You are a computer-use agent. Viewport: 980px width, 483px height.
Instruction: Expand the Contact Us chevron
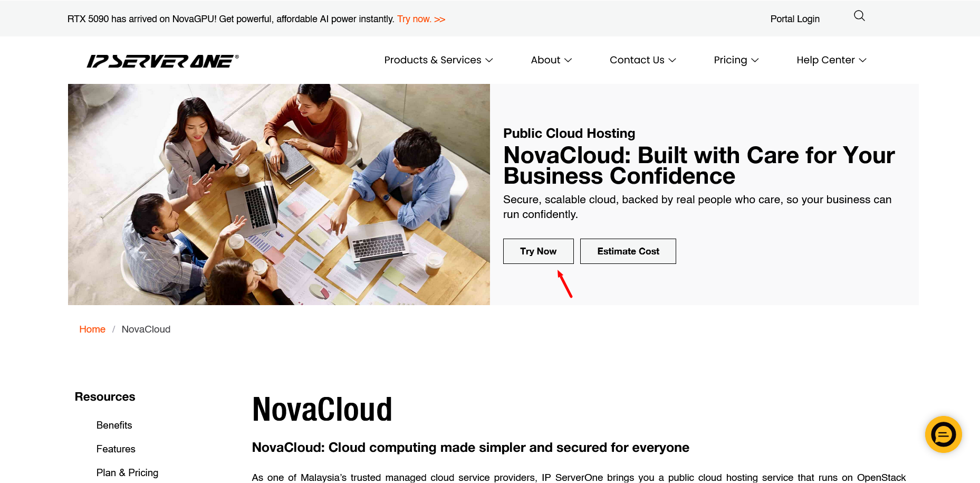(x=672, y=60)
